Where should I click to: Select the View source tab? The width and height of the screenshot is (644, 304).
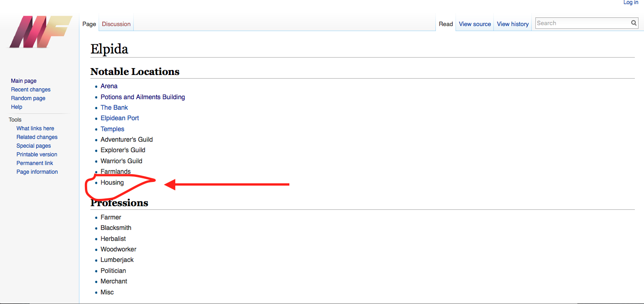pos(475,24)
